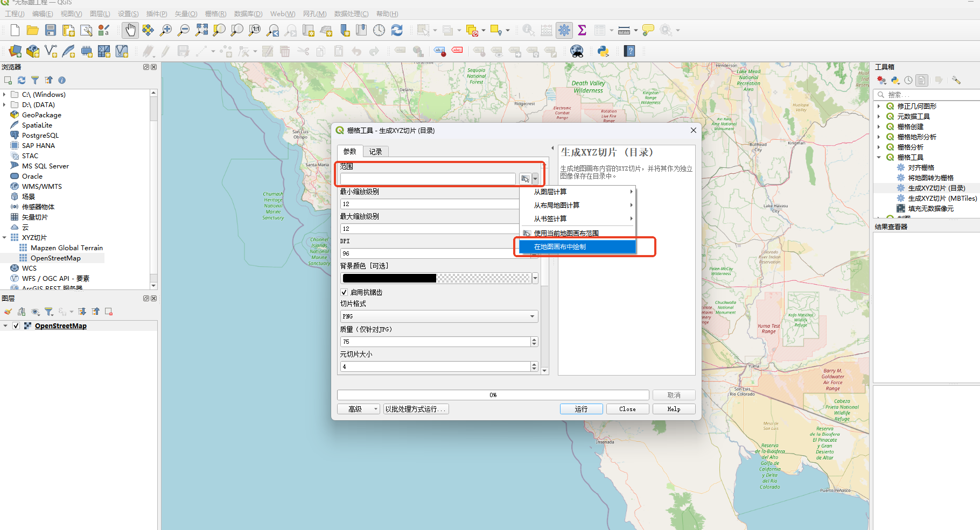Open the Processing Toolbox gear icon
This screenshot has height=530, width=980.
tap(564, 30)
